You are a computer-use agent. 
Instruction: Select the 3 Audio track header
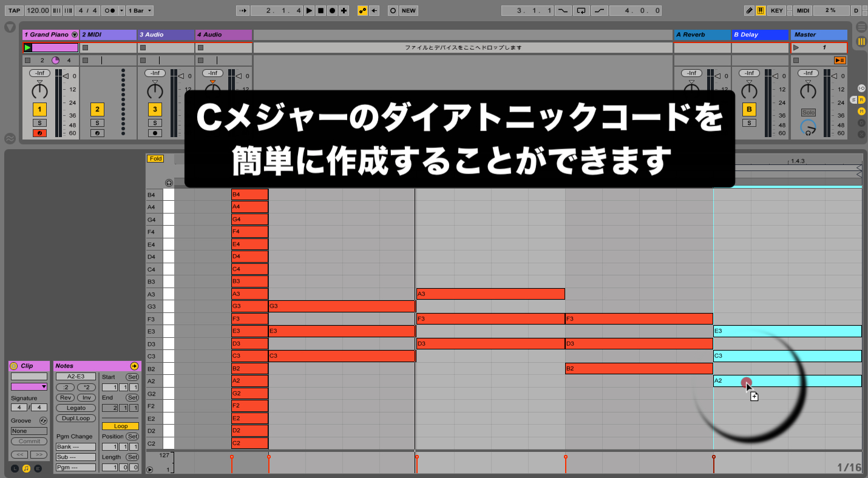(166, 35)
